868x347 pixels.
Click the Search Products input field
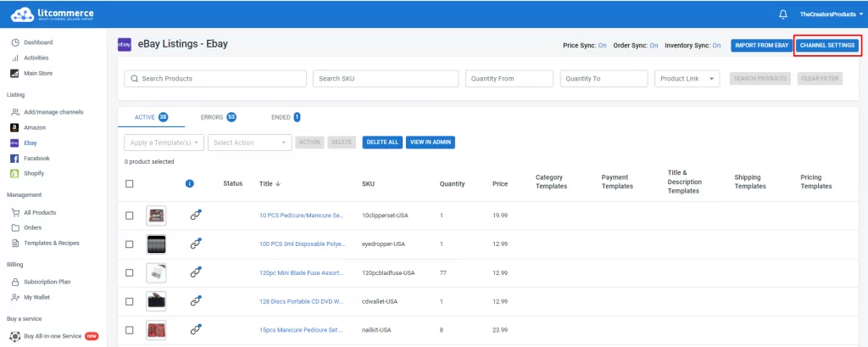pos(215,79)
